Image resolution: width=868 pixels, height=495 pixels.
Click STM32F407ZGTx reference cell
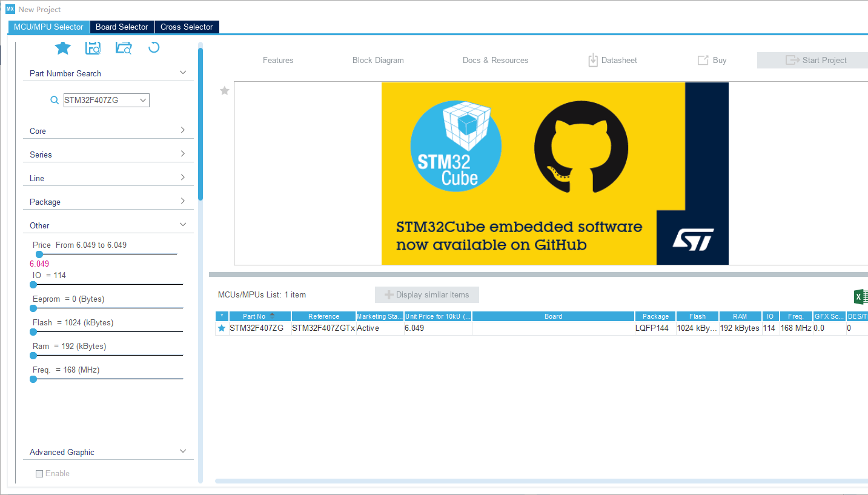(323, 328)
